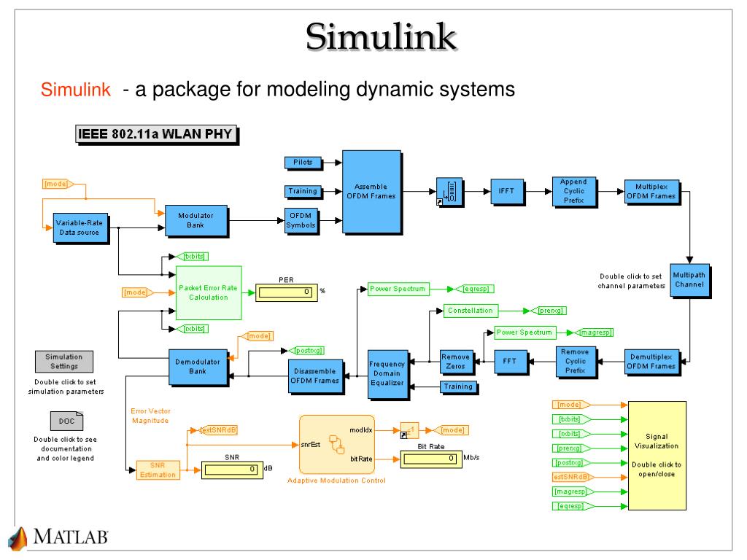Select small orange block after modIdx output
The height and width of the screenshot is (560, 747).
click(410, 430)
